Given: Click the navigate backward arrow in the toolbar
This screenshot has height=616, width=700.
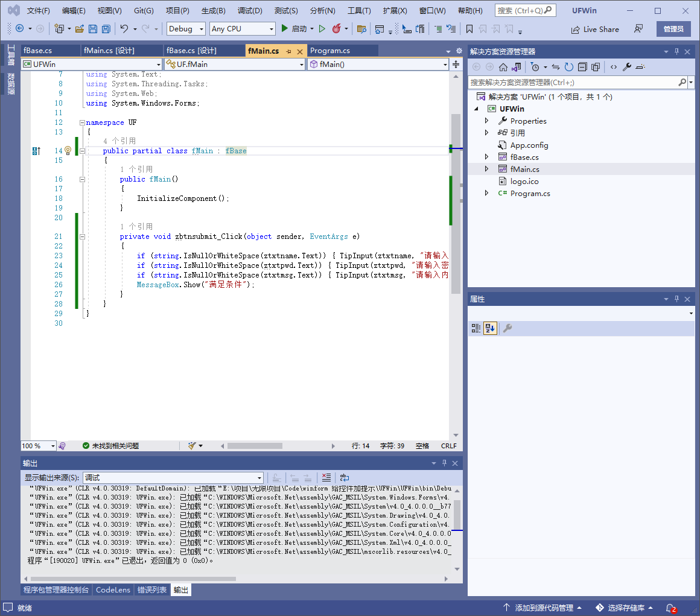Looking at the screenshot, I should [x=20, y=28].
